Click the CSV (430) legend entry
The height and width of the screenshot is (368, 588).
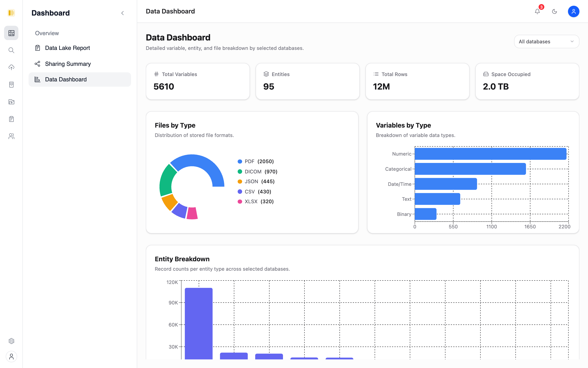click(254, 192)
